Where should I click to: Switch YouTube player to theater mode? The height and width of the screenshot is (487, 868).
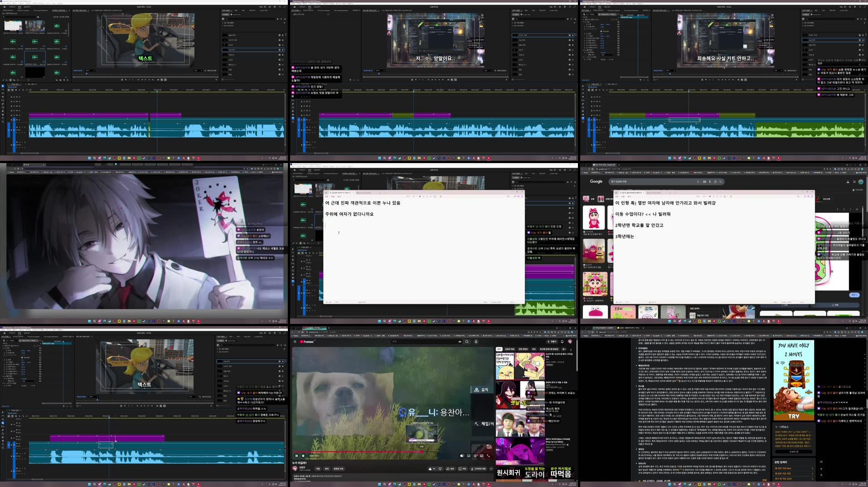(x=482, y=456)
